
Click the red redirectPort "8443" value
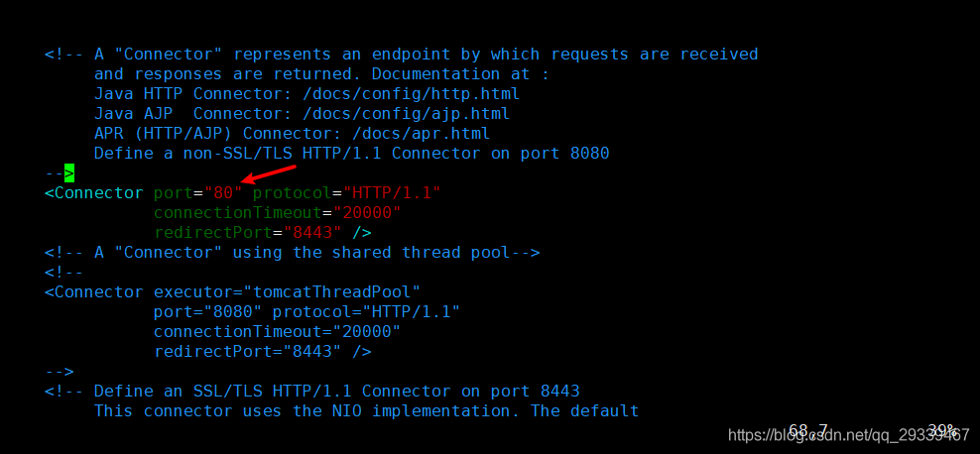312,232
